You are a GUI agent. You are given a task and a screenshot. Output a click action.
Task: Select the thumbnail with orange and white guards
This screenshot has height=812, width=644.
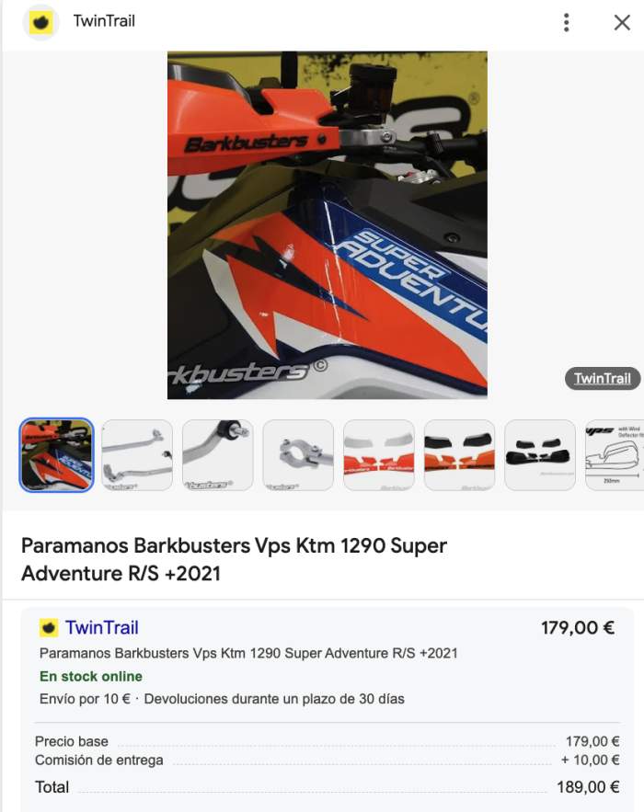pyautogui.click(x=379, y=454)
